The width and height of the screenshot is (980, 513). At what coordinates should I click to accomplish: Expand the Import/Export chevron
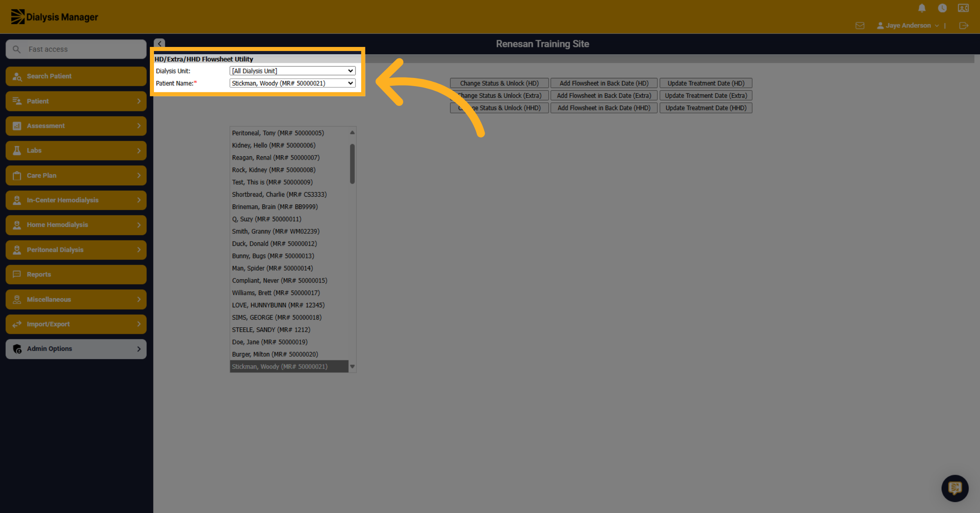(x=139, y=324)
